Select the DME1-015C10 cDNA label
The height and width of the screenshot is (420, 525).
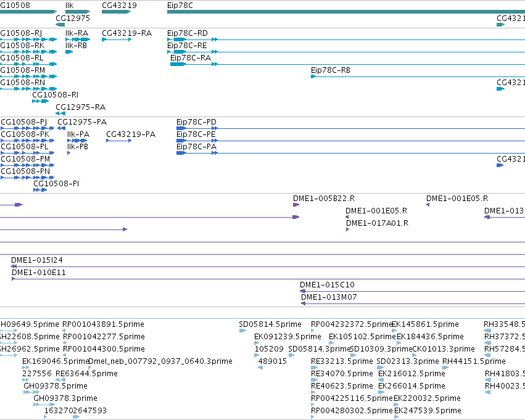point(327,285)
